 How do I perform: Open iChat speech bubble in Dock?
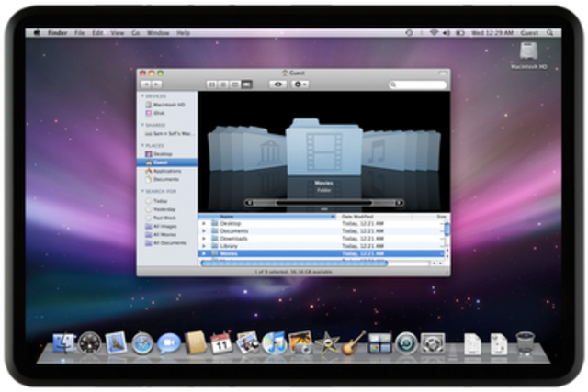[168, 343]
